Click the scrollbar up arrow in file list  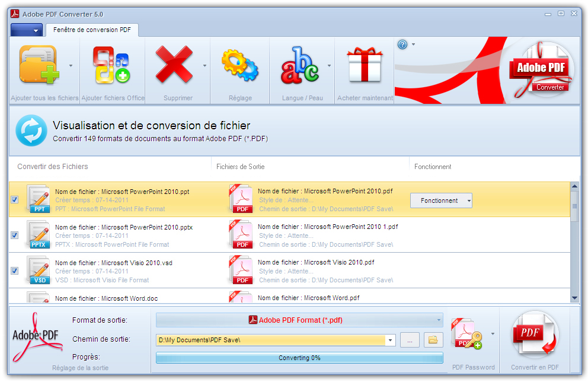[574, 186]
